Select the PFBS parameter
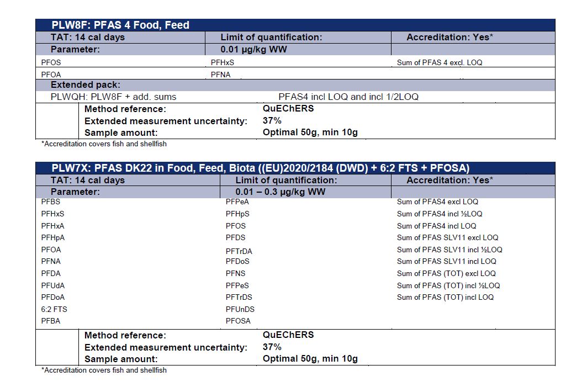Viewport: 587px width, 392px height. click(51, 202)
